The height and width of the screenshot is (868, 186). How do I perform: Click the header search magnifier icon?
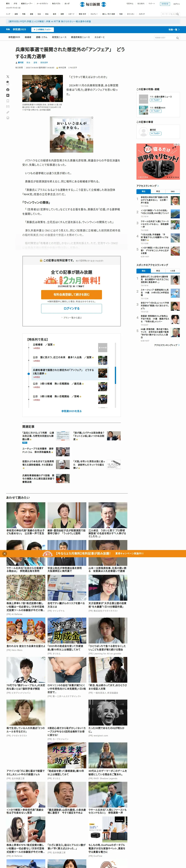pos(178,14)
